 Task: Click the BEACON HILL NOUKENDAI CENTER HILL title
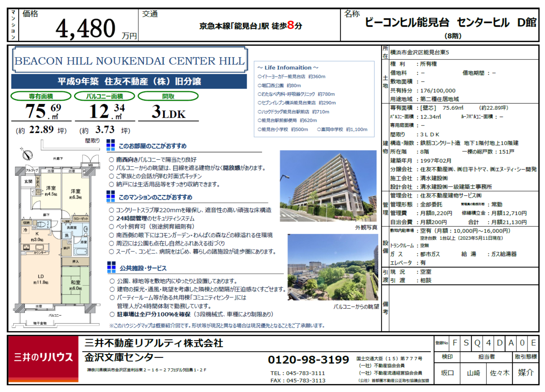pyautogui.click(x=129, y=61)
